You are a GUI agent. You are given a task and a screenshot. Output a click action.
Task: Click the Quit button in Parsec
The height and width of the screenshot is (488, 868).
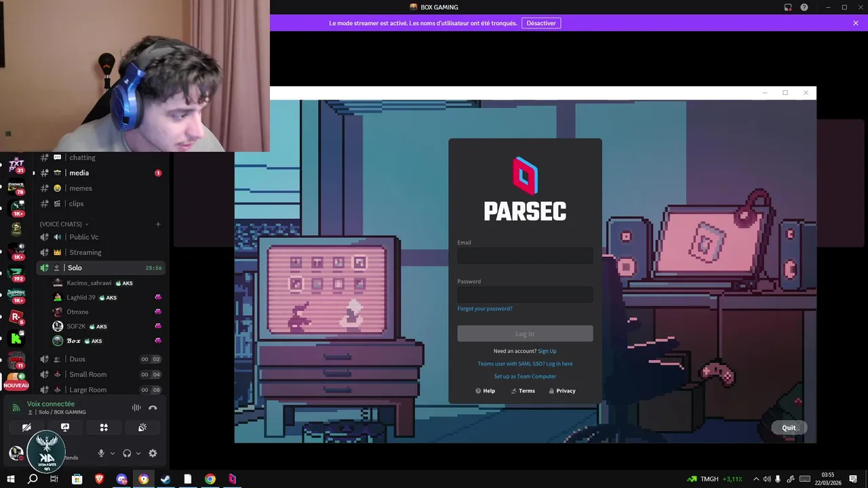click(x=789, y=428)
